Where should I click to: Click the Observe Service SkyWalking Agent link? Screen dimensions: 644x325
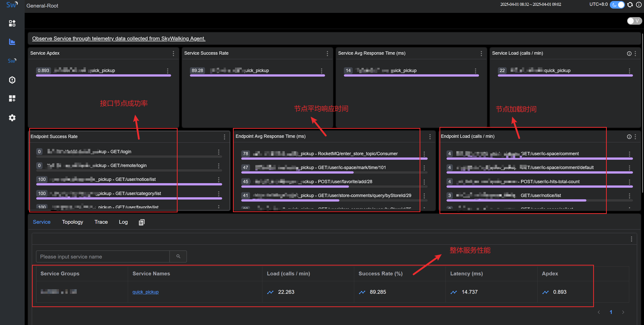pyautogui.click(x=119, y=39)
